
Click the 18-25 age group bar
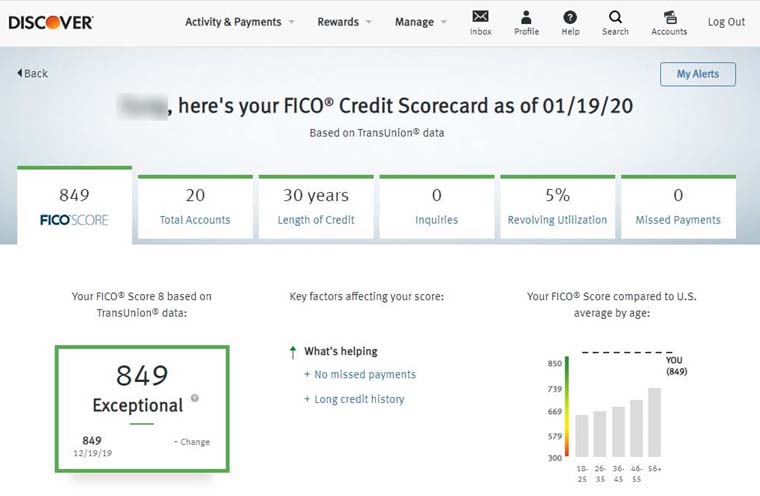coord(582,436)
